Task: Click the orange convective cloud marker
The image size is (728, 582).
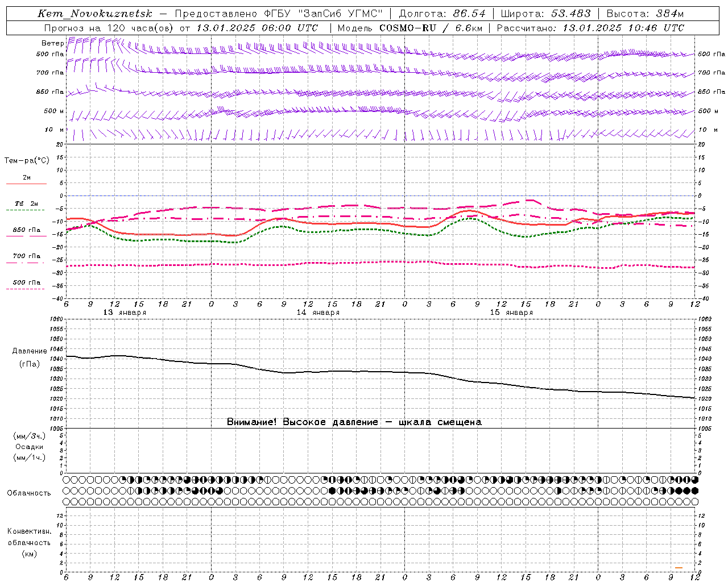Action: tap(679, 568)
